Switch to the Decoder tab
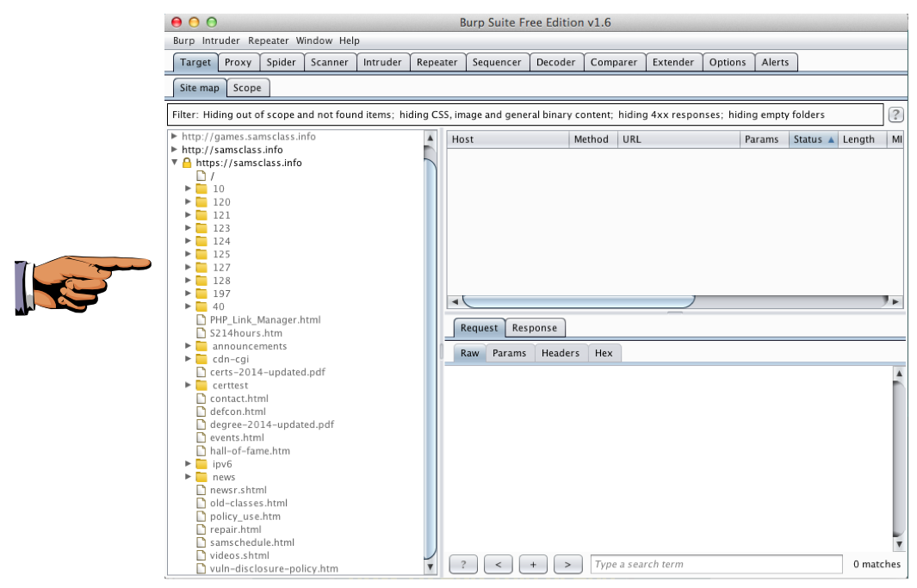 pos(555,62)
